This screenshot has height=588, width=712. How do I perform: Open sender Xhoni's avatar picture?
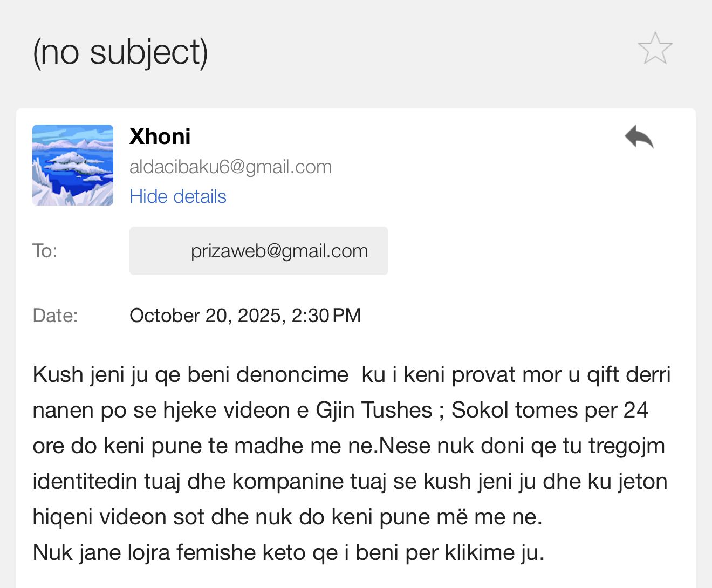[x=73, y=165]
